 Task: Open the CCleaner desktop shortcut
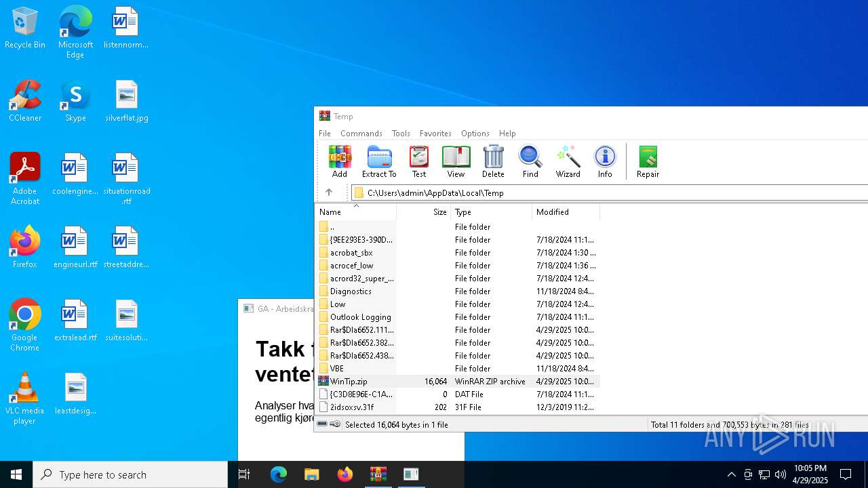25,102
